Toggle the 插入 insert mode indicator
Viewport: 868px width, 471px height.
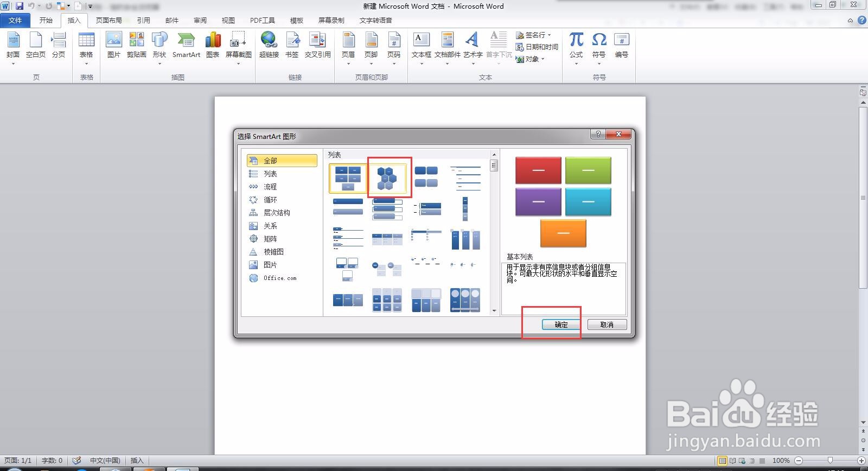(x=137, y=460)
